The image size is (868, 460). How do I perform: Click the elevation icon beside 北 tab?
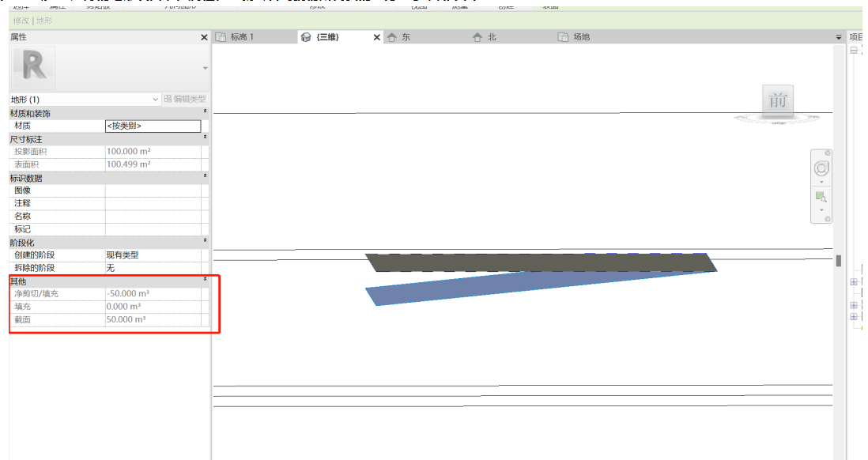tap(477, 37)
